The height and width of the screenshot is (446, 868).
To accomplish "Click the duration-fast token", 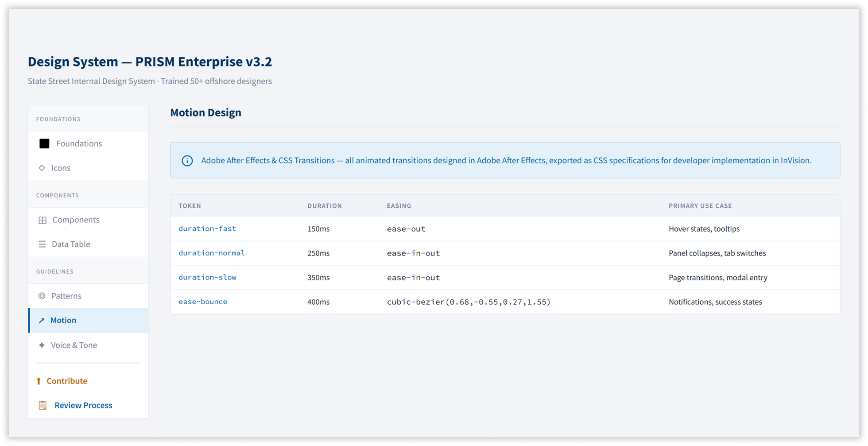I will 207,229.
